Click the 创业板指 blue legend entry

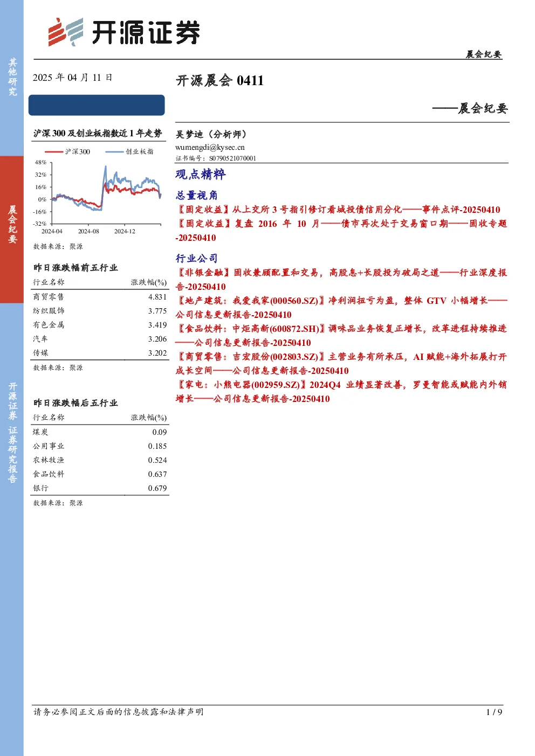click(x=129, y=152)
